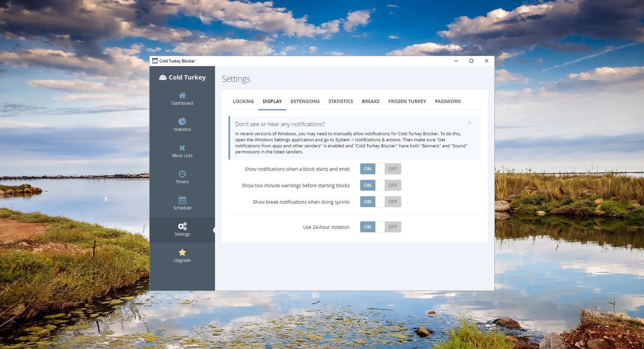Open the Dashboard home icon
The image size is (644, 349).
tap(182, 95)
